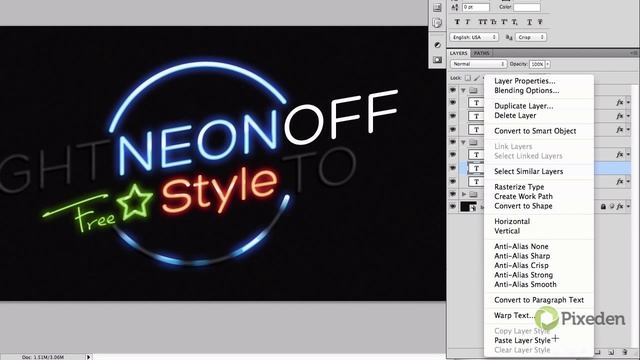
Task: Hide text layer just above highlighted layer
Action: point(453,154)
